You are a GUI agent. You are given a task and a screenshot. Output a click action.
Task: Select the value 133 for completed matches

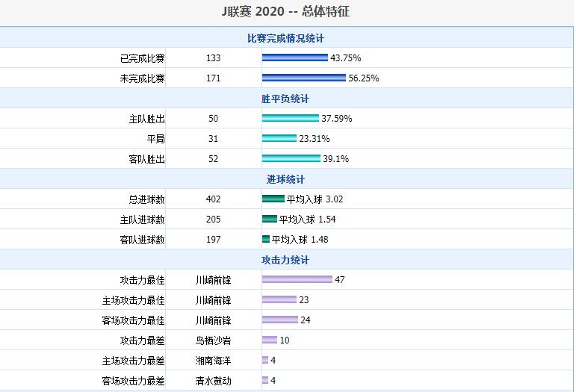pos(214,58)
